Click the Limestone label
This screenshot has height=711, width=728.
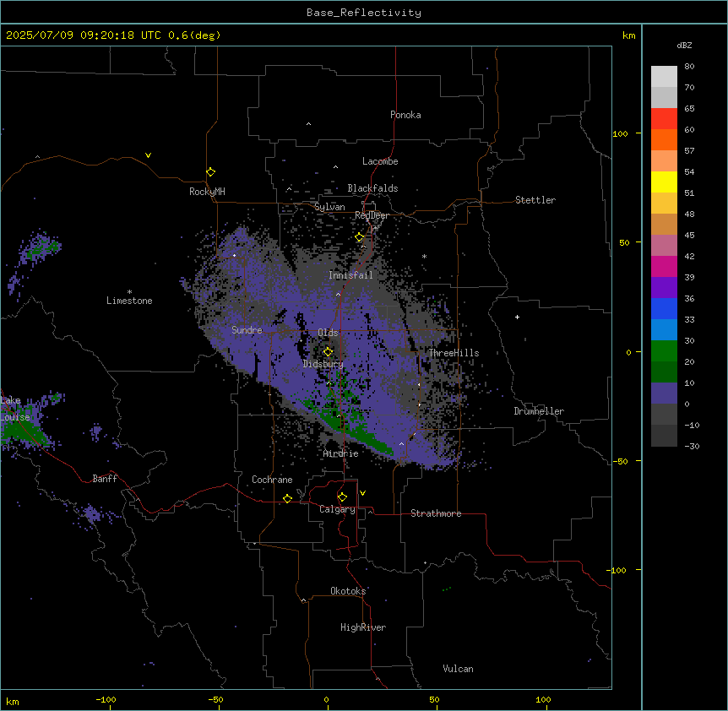click(129, 301)
